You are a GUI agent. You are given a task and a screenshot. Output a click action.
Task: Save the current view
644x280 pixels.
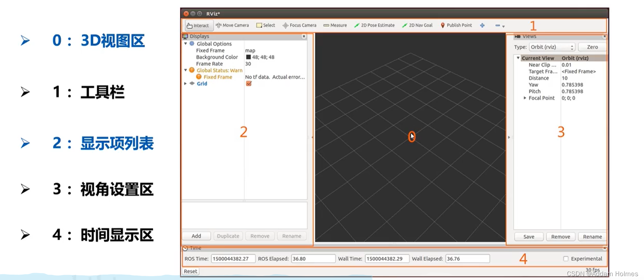[x=529, y=237]
